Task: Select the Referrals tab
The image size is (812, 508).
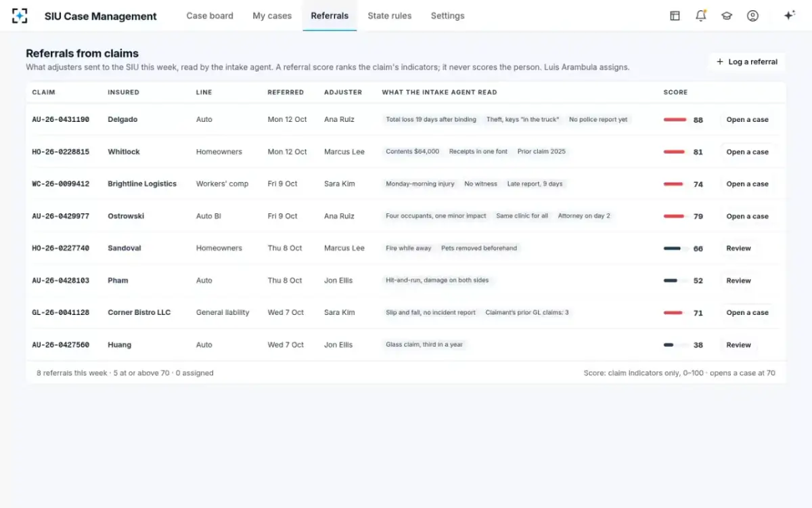Action: tap(330, 16)
